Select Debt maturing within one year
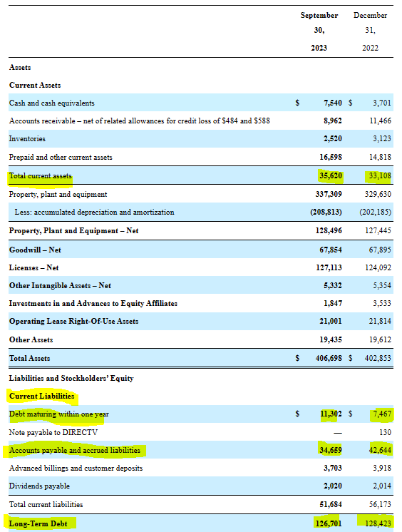Viewport: 402px width, 532px height. 59,414
